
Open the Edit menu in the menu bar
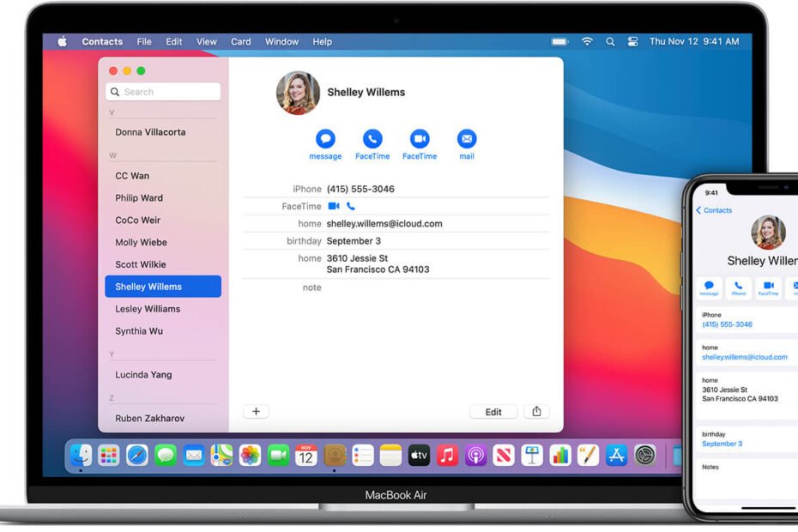(x=174, y=42)
